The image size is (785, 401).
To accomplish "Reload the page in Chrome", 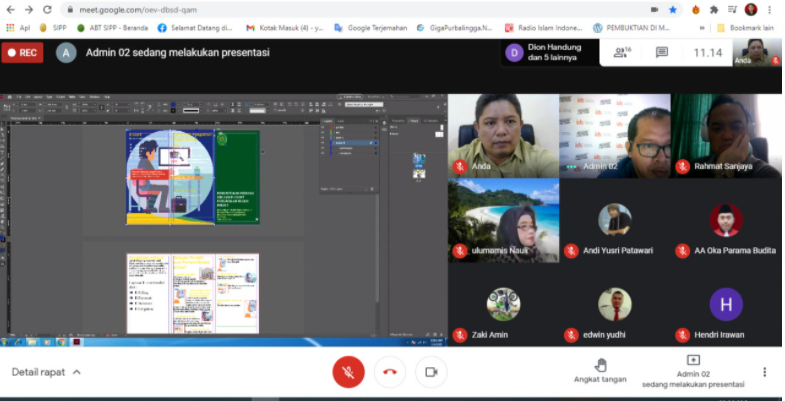I will [47, 9].
